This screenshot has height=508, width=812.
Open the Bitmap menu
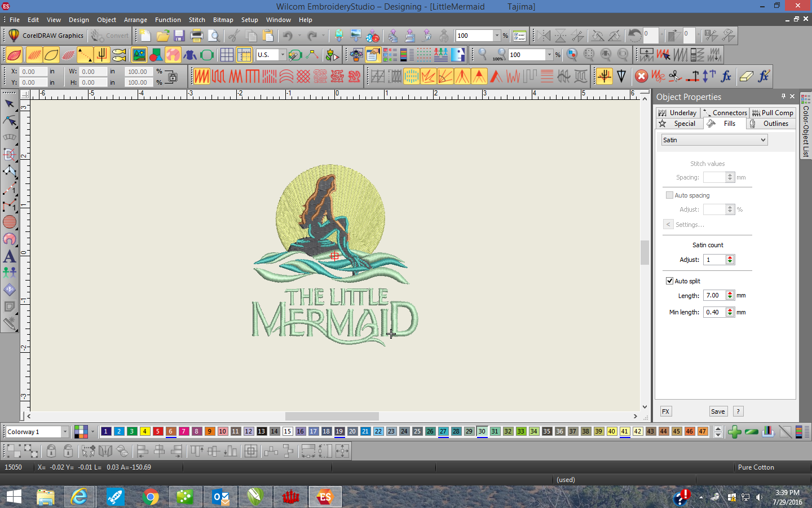coord(223,20)
